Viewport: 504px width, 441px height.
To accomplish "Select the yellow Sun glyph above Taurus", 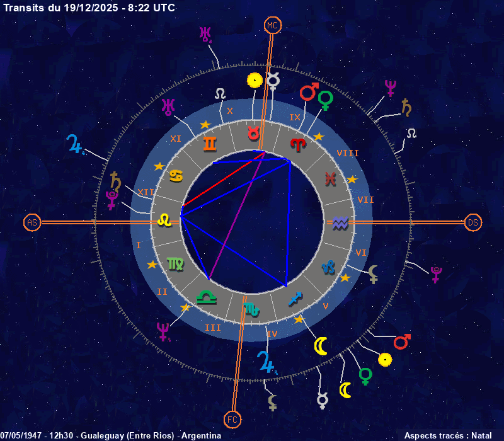I will 254,80.
